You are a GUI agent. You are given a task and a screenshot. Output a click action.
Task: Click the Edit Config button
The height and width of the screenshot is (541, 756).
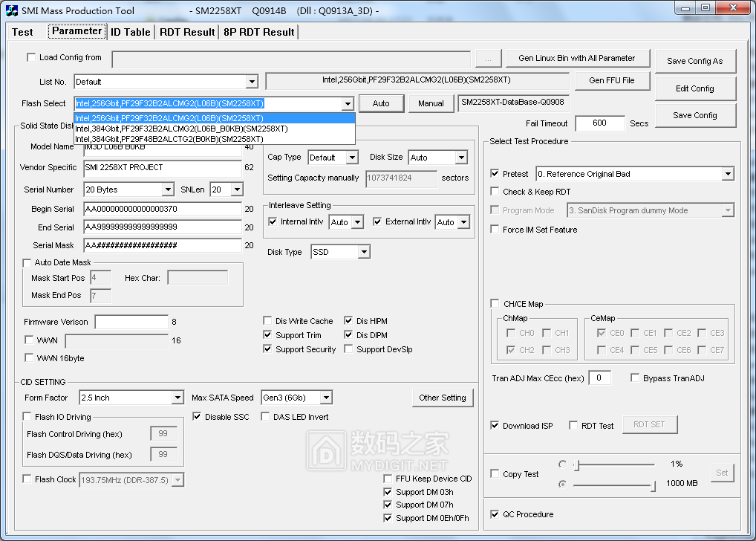694,88
